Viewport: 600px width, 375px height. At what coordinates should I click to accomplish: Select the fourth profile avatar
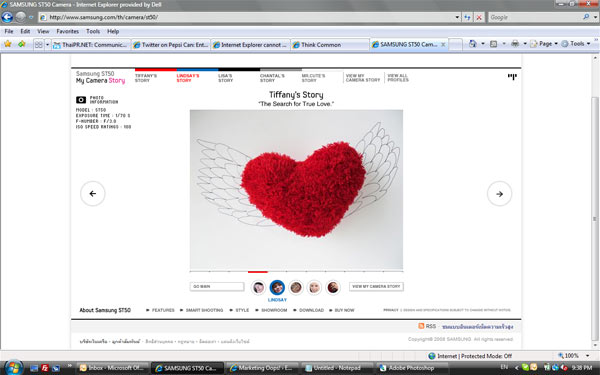[x=314, y=287]
